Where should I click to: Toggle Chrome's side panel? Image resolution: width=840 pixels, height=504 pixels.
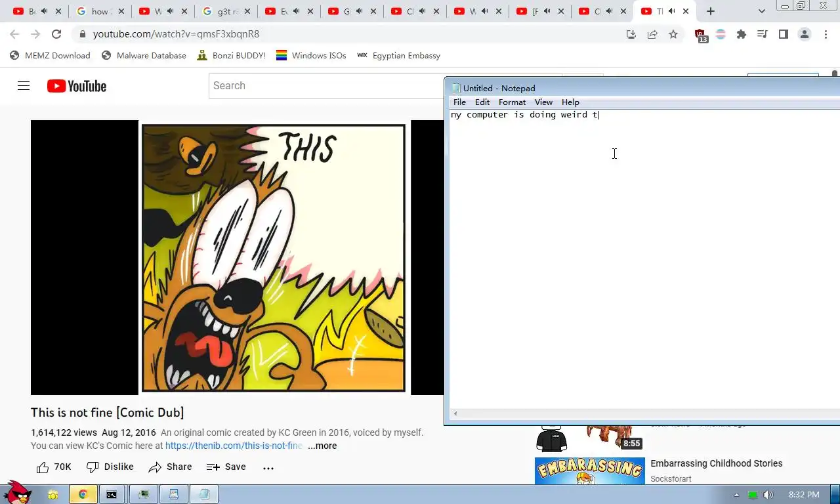point(784,34)
